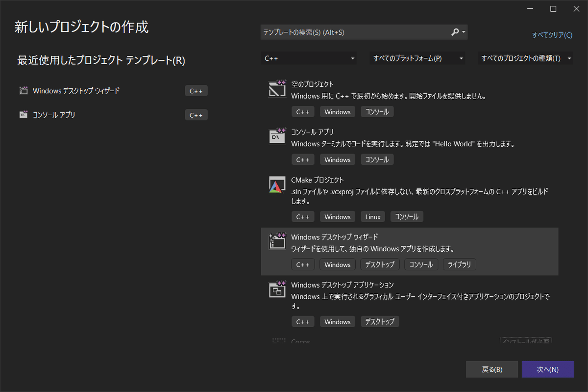Click デスクトップ tag under Windows デスクトップ アプリケーション
Screen dimensions: 588x392
click(x=380, y=322)
